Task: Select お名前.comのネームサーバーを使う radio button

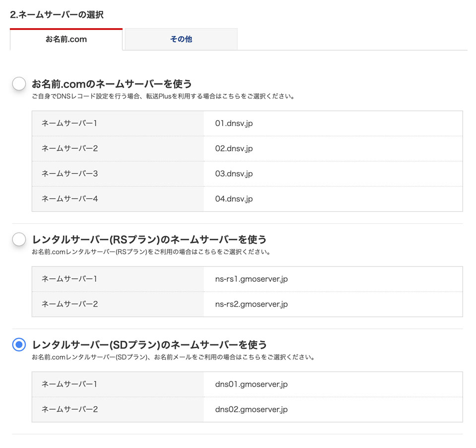Action: coord(19,83)
